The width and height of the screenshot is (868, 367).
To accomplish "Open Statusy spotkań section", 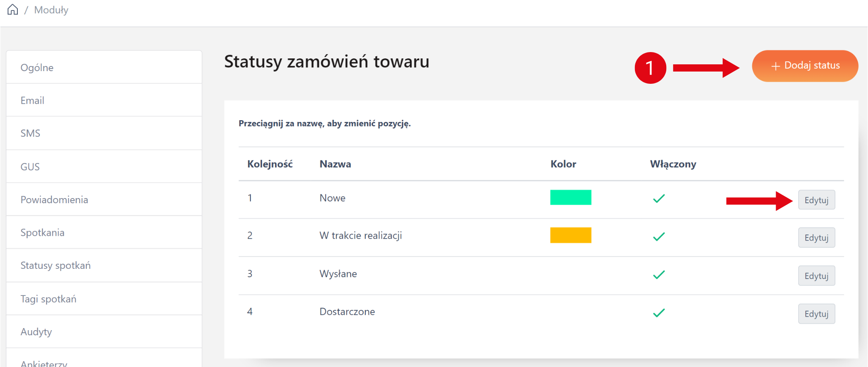I will (56, 265).
